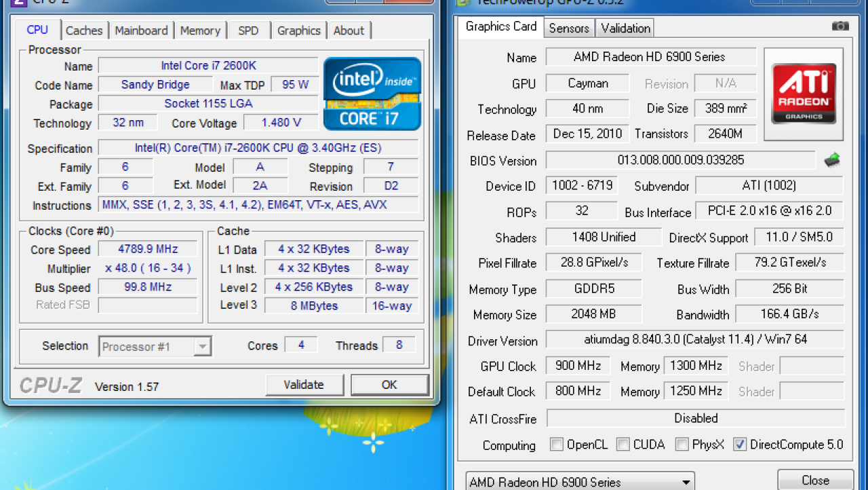Click the Release Date field Dec 15, 2010
The height and width of the screenshot is (490, 868).
pyautogui.click(x=587, y=134)
